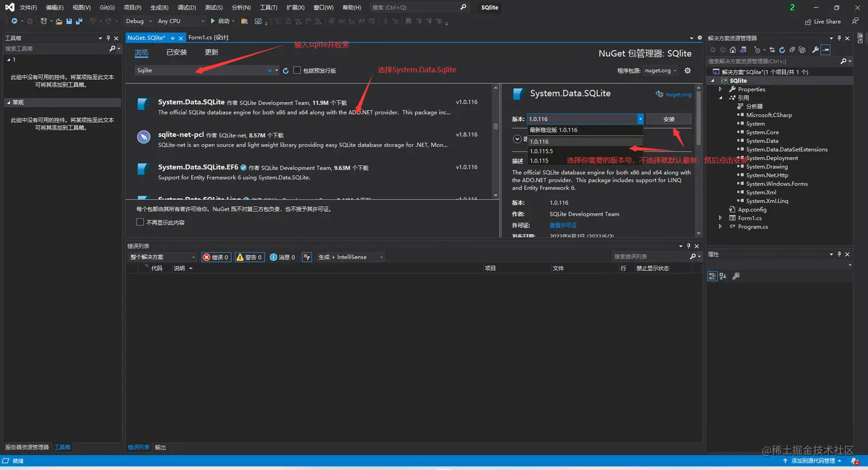The width and height of the screenshot is (868, 470).
Task: Pin the toolbox panel with pushpin icon
Action: 108,38
